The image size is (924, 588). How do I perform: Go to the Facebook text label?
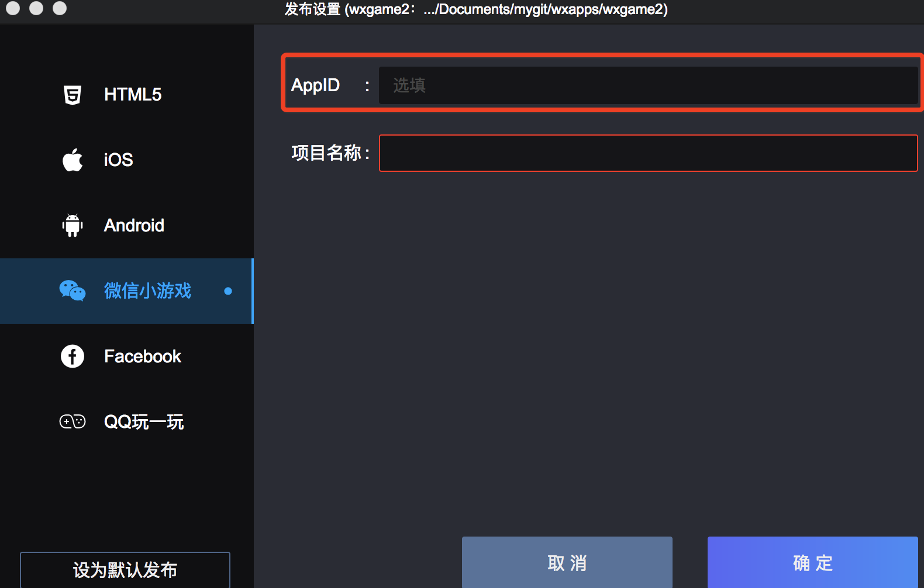click(x=143, y=357)
